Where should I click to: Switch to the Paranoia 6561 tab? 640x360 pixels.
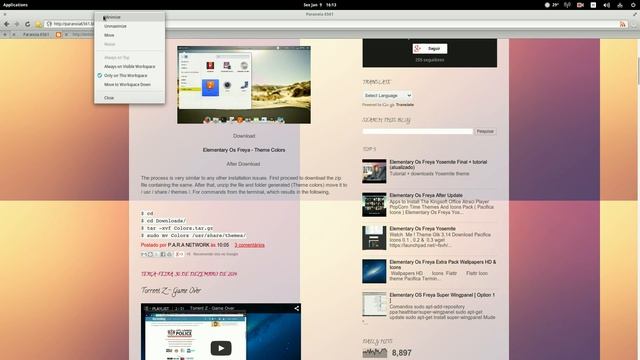click(x=36, y=35)
